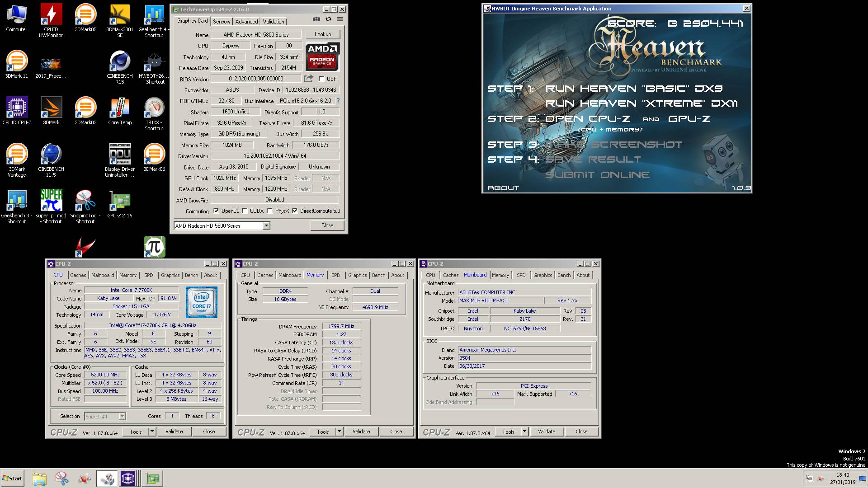The image size is (868, 488).
Task: Click the Close button in GPU-Z
Action: point(327,225)
